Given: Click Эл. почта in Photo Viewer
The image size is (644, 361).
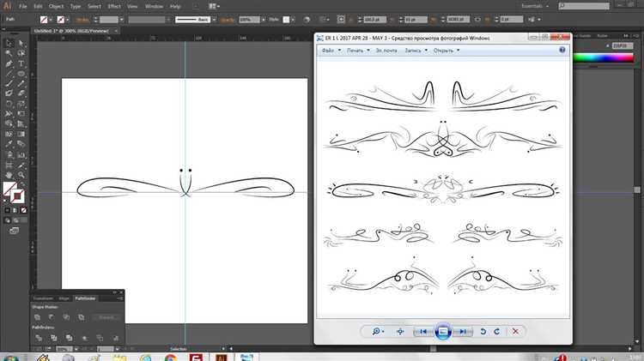Looking at the screenshot, I should (x=386, y=51).
